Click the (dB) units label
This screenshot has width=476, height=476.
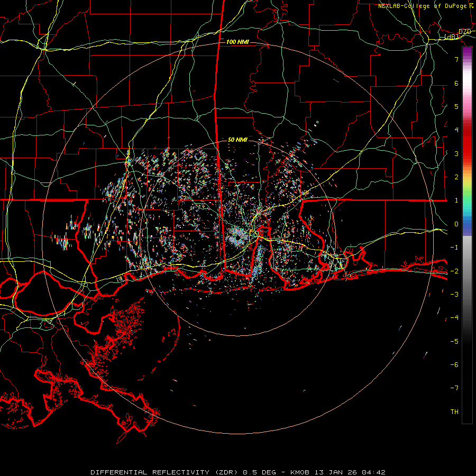pos(452,37)
